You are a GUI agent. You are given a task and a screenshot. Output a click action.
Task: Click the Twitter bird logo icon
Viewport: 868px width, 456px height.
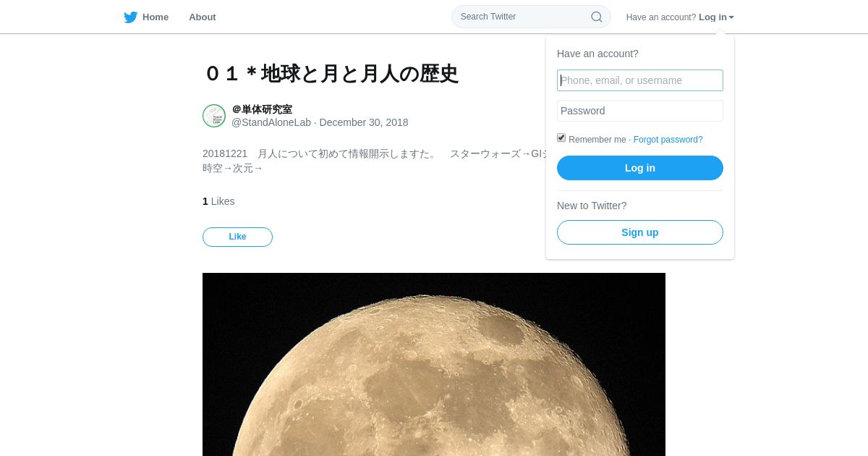(130, 17)
